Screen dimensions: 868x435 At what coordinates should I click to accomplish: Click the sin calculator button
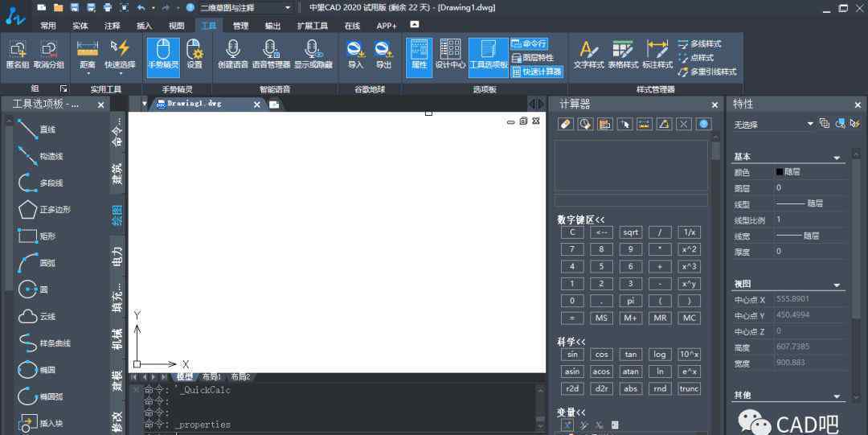pyautogui.click(x=572, y=355)
